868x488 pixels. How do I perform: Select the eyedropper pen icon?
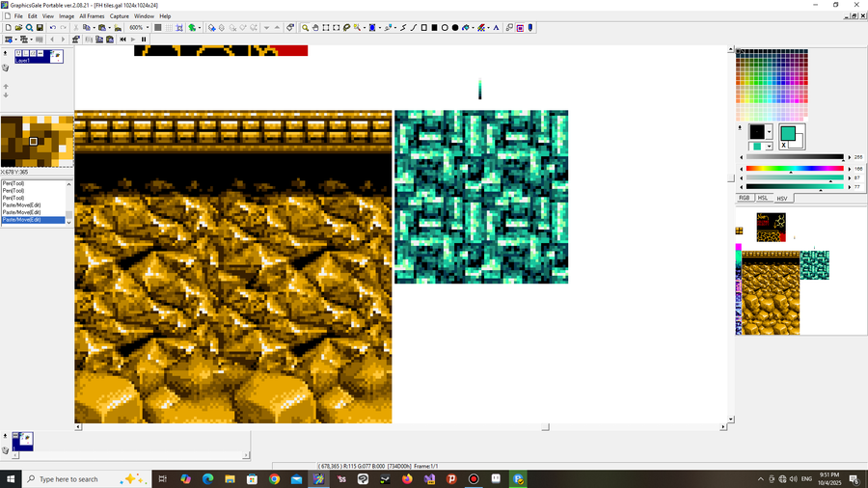(530, 28)
